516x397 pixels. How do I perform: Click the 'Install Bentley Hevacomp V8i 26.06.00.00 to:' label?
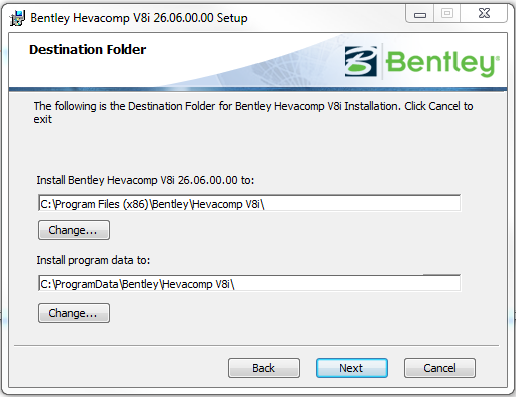(x=145, y=180)
